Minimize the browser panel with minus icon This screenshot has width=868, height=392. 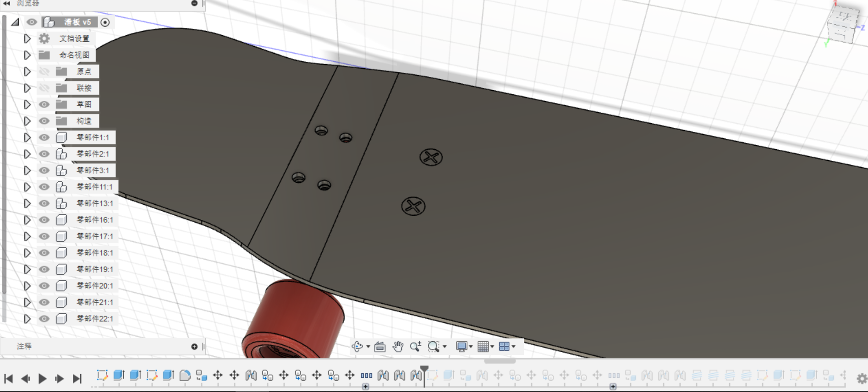(x=194, y=3)
